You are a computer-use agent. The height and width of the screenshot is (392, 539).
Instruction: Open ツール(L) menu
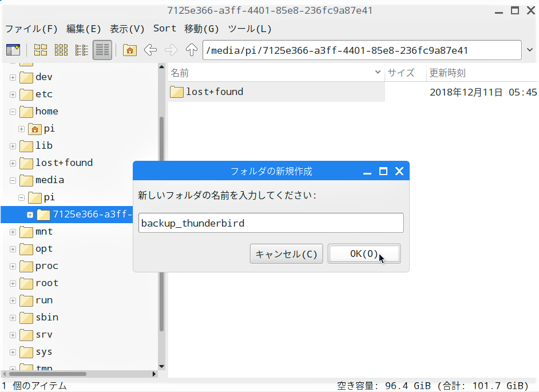click(x=249, y=29)
